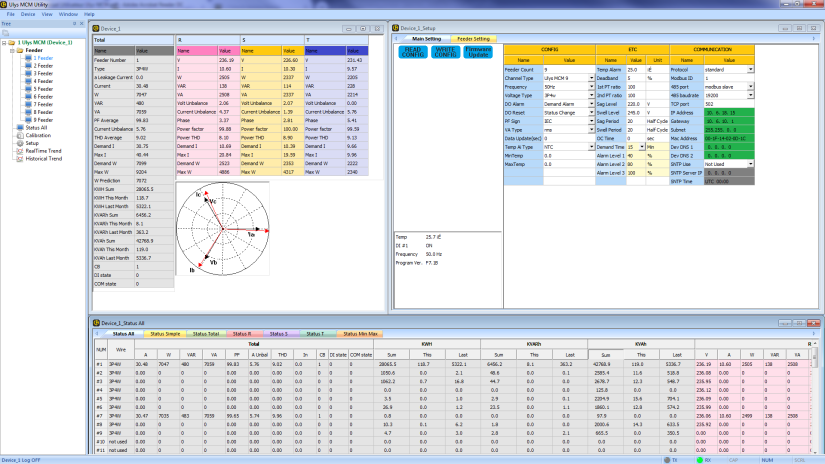Click the Firmware Update button

point(478,52)
